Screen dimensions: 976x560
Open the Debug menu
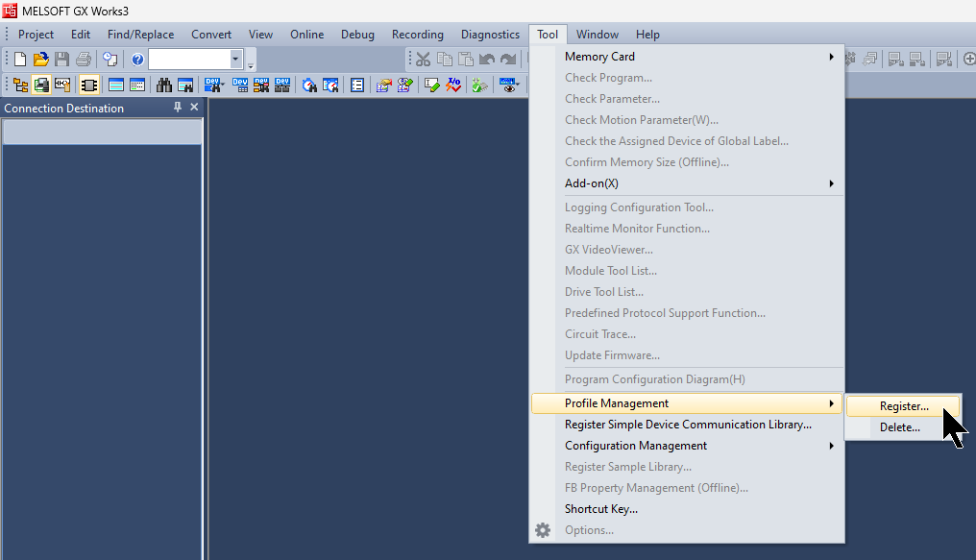point(357,35)
